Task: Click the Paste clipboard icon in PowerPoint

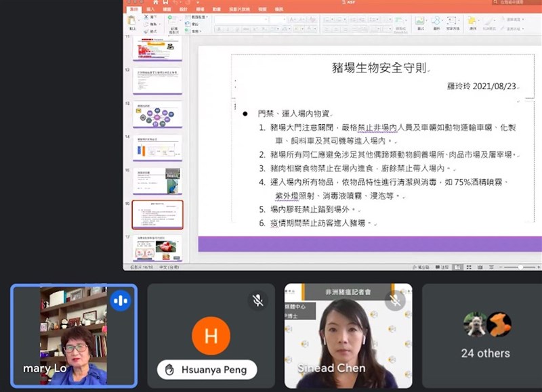Action: [x=131, y=21]
